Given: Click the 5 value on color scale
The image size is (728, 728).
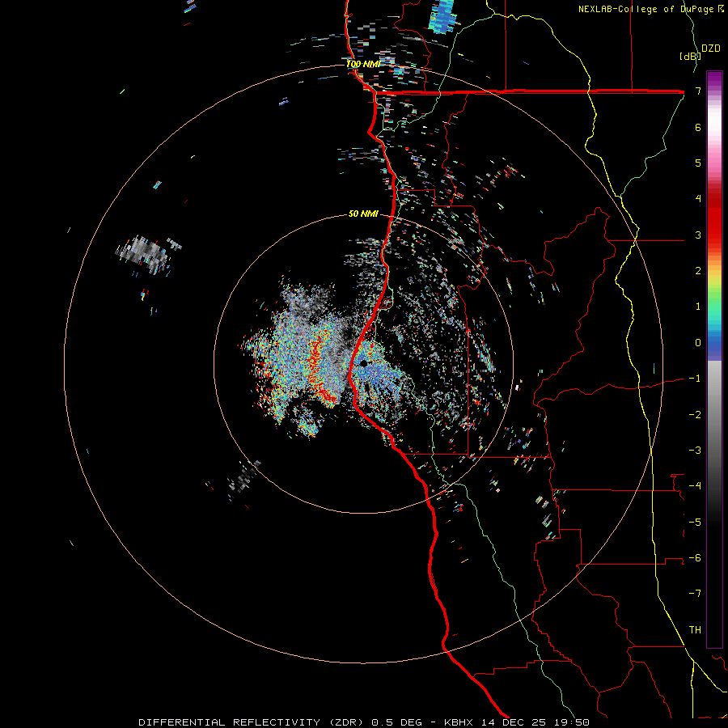Looking at the screenshot, I should click(698, 163).
